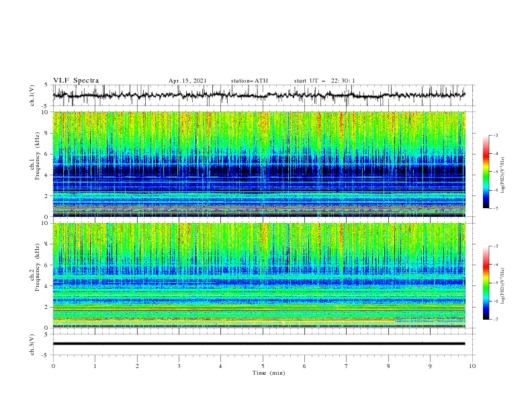532x411 pixels.
Task: Click the ch.2 PSD color bar
Action: tap(486, 283)
